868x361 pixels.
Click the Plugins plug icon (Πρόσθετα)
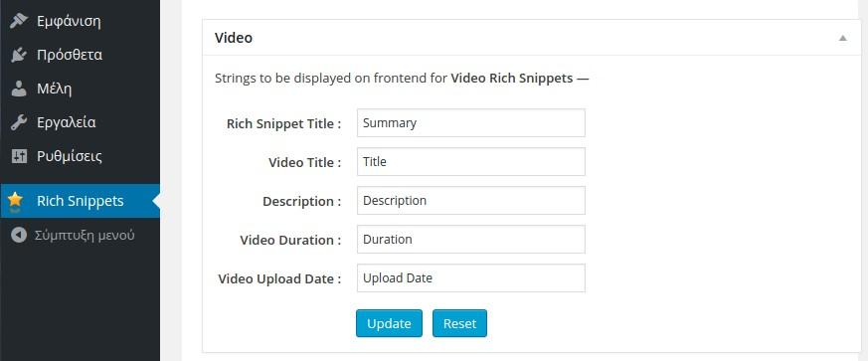[x=19, y=55]
